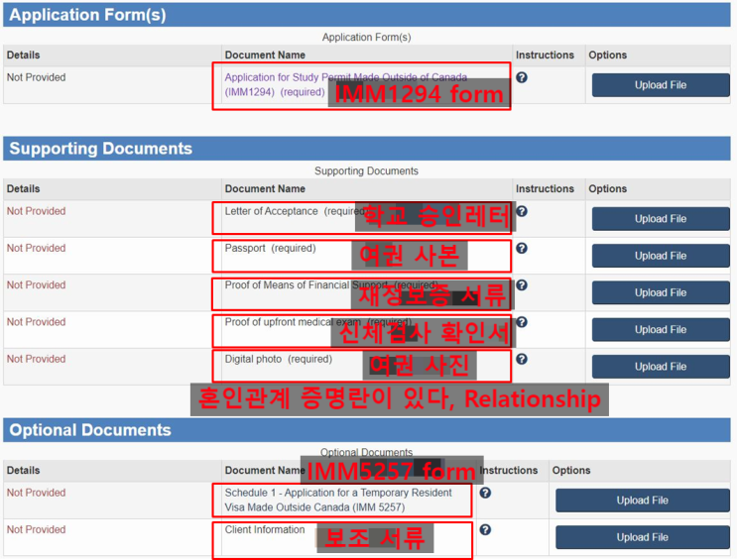Image resolution: width=737 pixels, height=560 pixels.
Task: Open Application for Study Permit IMM1294 link
Action: 345,84
